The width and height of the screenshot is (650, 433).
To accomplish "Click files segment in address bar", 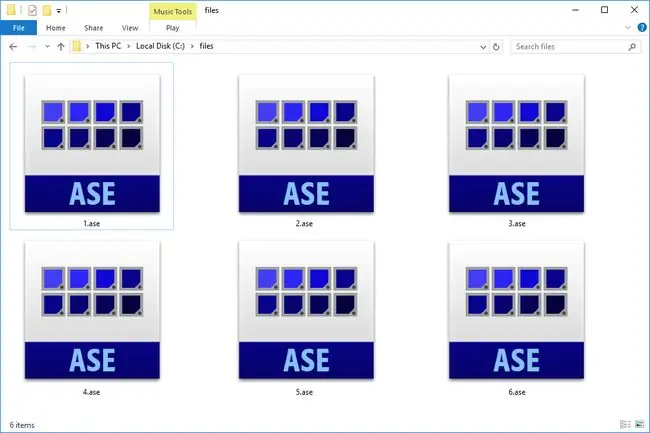I will click(x=206, y=46).
